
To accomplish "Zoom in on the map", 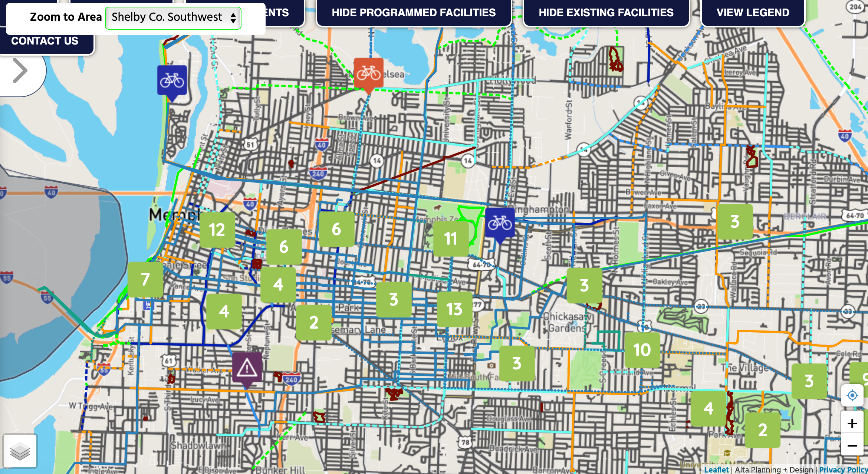I will coord(852,424).
